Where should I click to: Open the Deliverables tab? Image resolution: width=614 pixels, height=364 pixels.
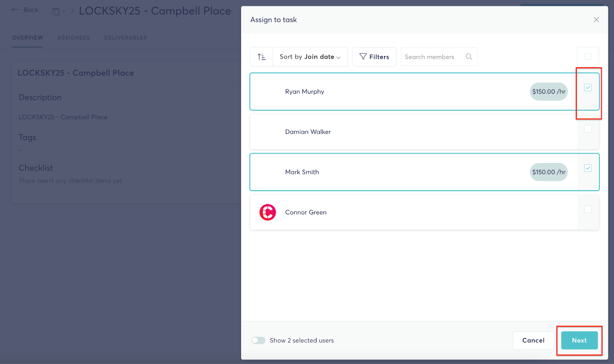[125, 38]
